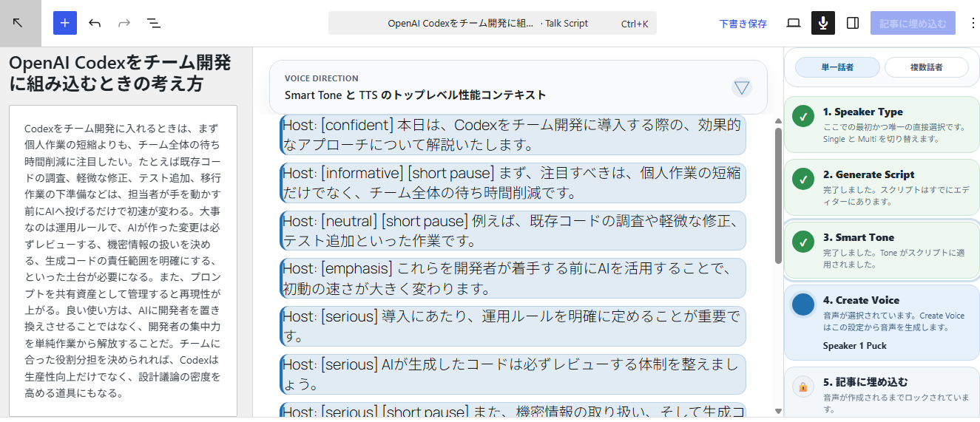Click the Speaker 1 Puck label
Viewport: 980px width, 422px height.
(x=854, y=346)
